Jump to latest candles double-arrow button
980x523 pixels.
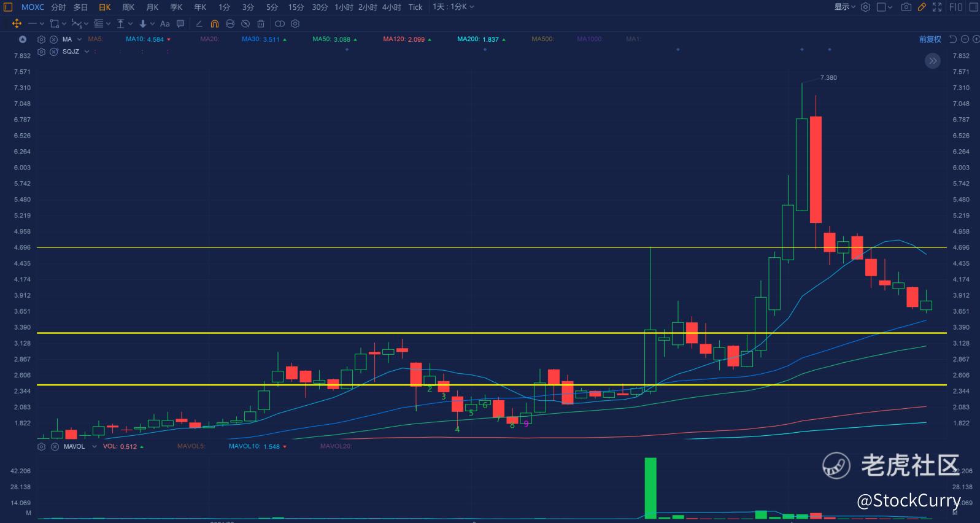(933, 60)
